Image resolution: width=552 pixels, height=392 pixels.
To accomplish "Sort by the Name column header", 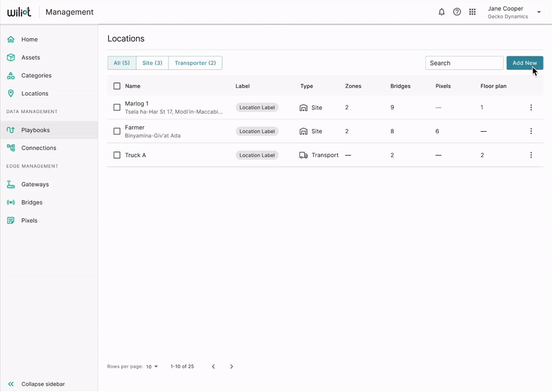I will tap(133, 86).
